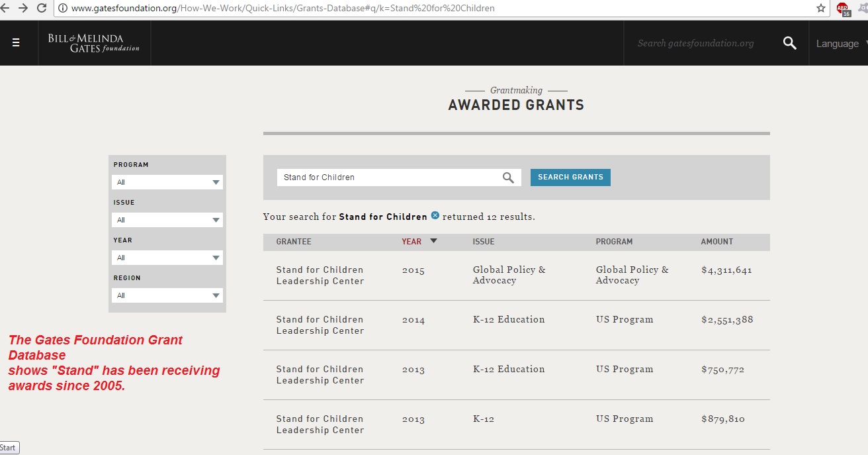
Task: Reload the current page
Action: point(42,8)
